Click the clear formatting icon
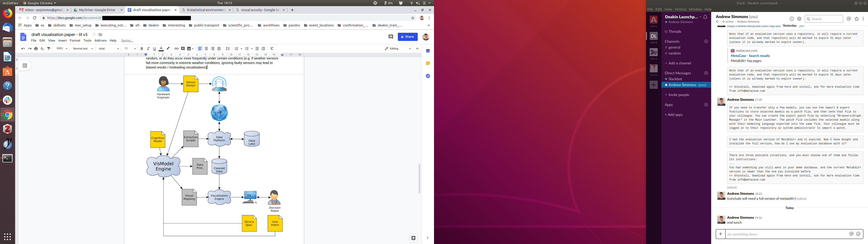Image resolution: width=868 pixels, height=244 pixels. pos(272,49)
